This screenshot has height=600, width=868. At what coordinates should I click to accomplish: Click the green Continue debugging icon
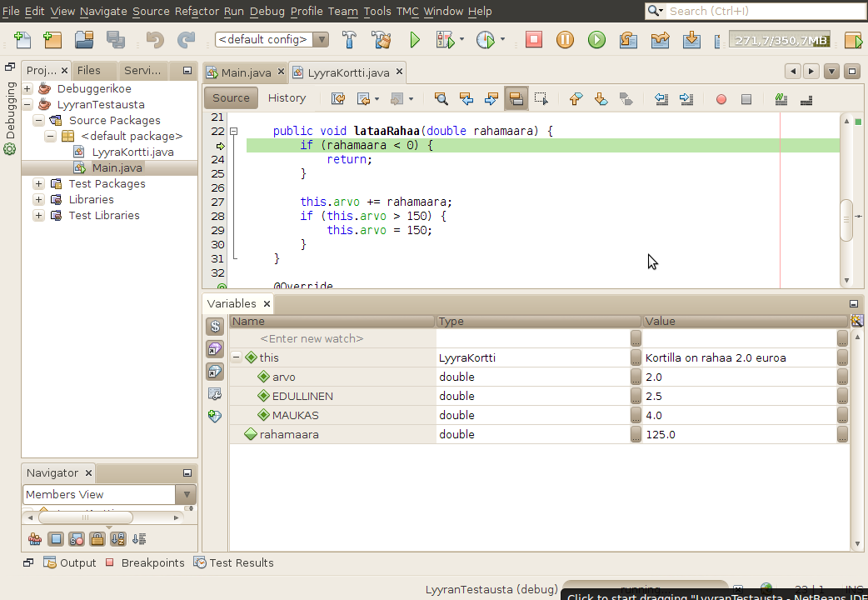point(596,39)
